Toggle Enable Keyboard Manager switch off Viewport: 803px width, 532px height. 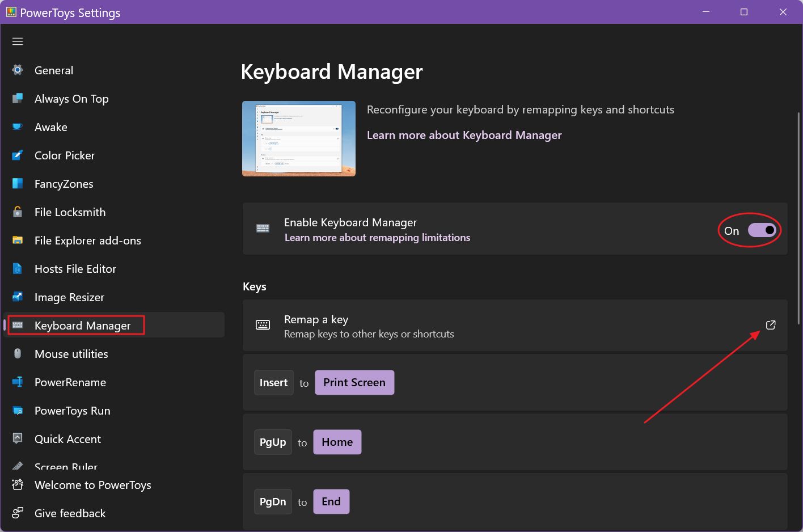coord(762,230)
